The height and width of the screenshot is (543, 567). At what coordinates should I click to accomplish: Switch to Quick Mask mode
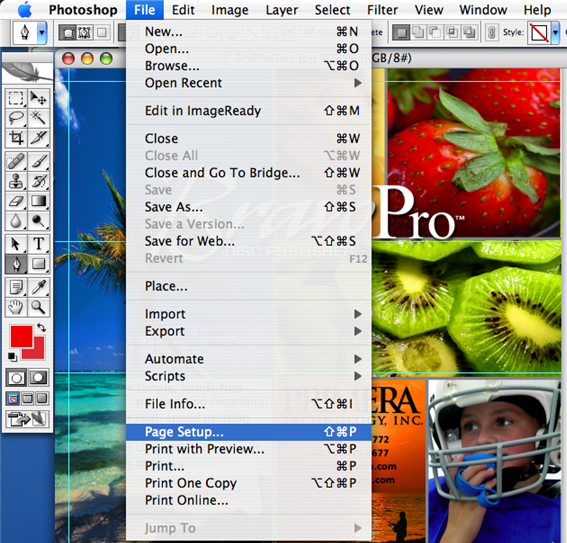click(x=38, y=378)
